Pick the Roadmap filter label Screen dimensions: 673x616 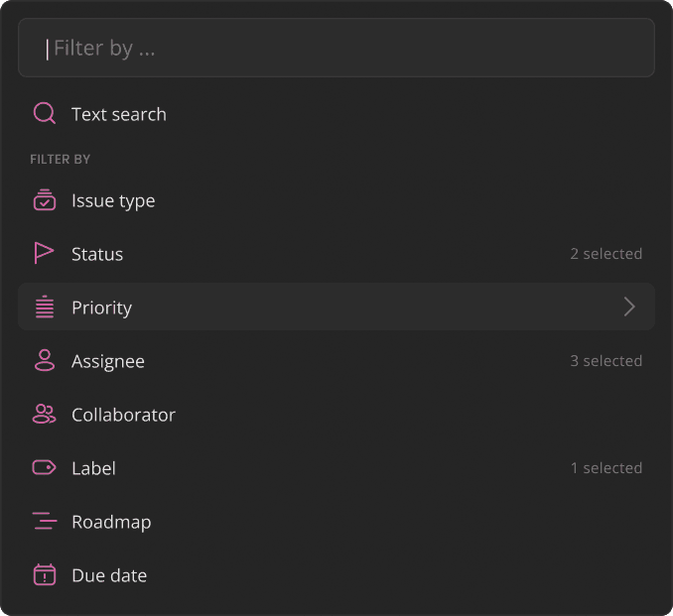click(111, 522)
